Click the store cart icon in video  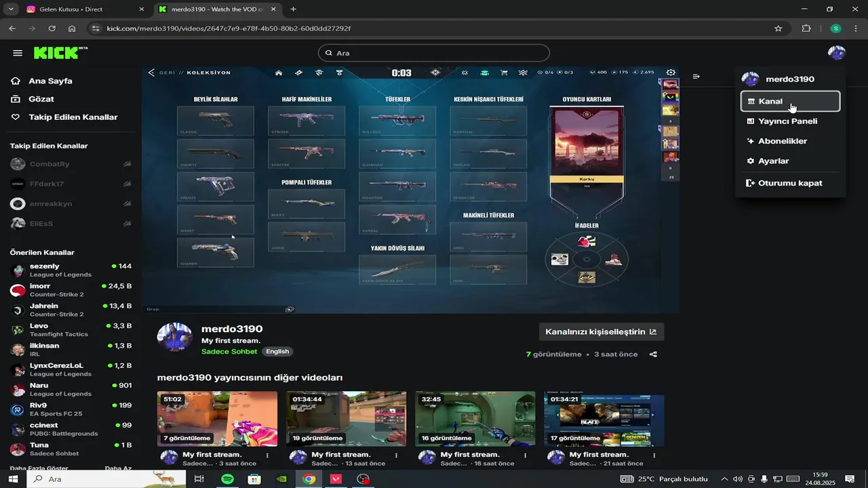(x=504, y=73)
